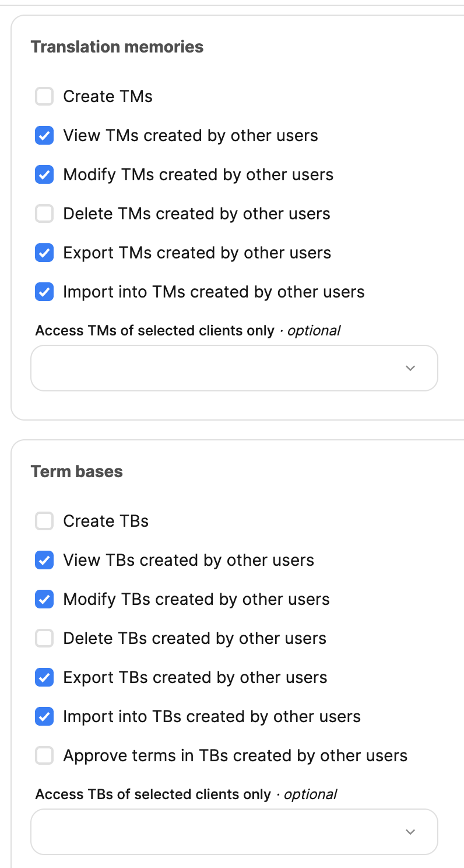The height and width of the screenshot is (868, 464).
Task: Check Delete TBs created by other users
Action: coord(44,638)
